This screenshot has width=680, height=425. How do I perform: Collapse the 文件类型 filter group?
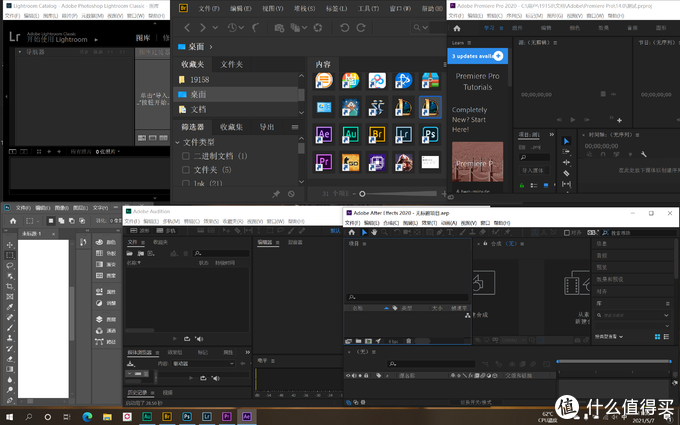click(178, 143)
